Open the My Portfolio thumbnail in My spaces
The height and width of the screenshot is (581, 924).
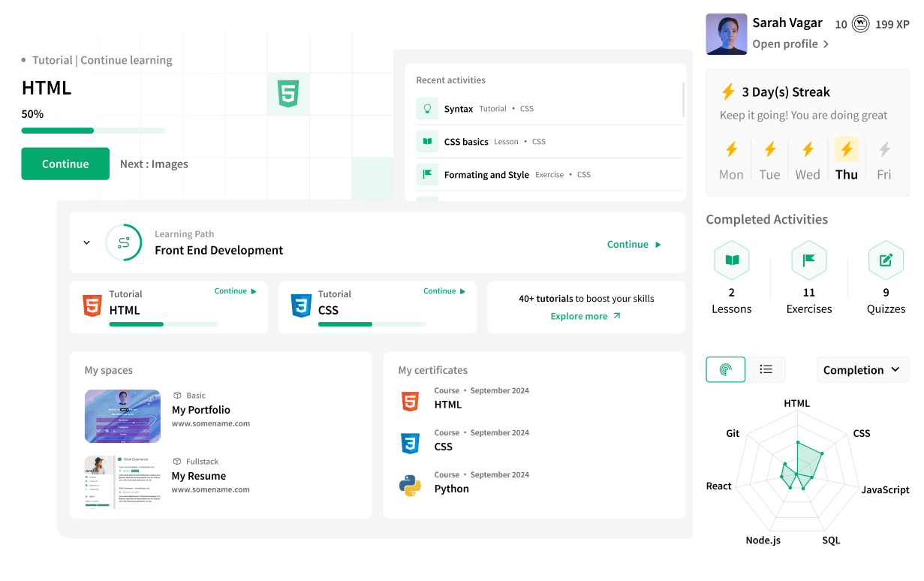tap(122, 416)
